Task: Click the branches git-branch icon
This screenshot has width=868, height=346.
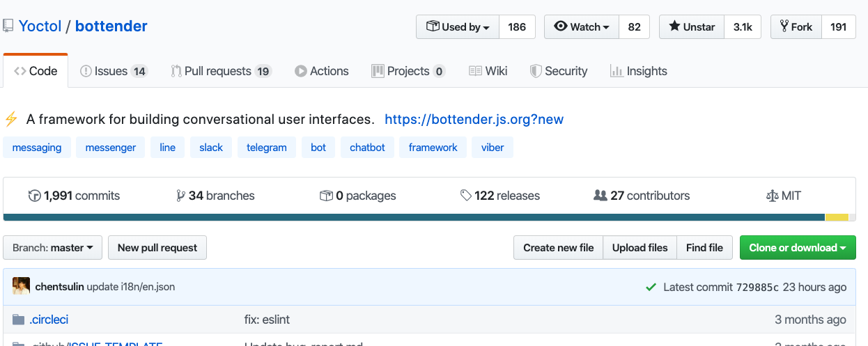Action: click(180, 196)
